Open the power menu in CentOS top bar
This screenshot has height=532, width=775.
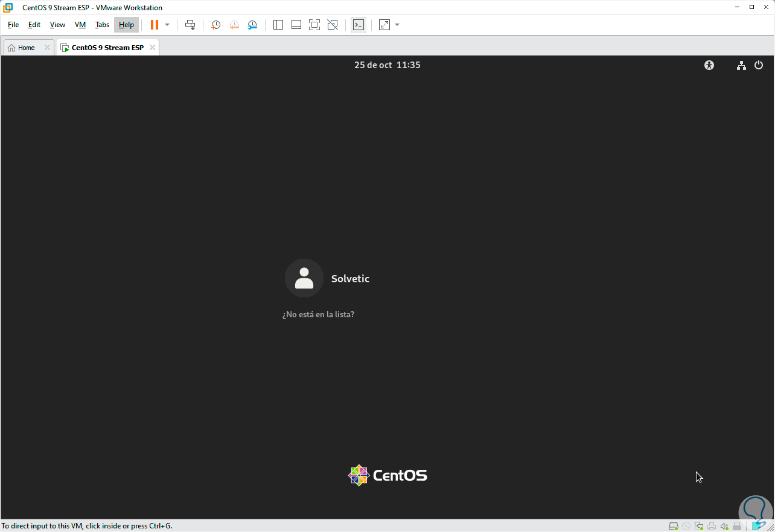click(759, 65)
